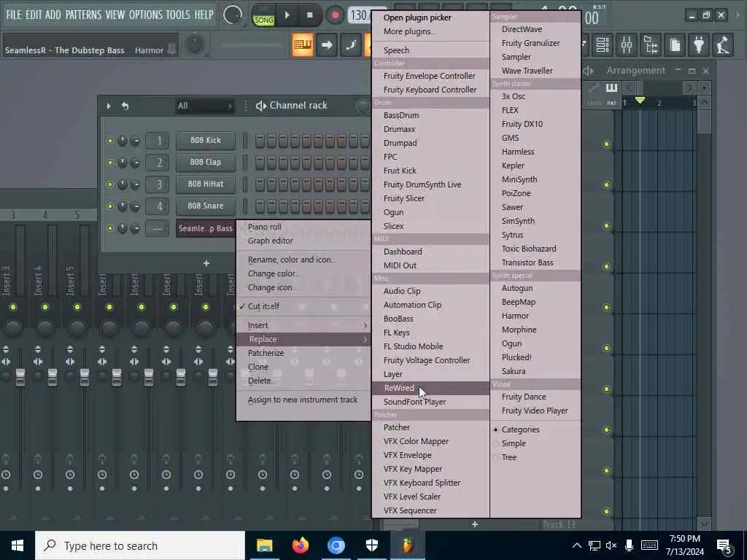Screen dimensions: 747x560
Task: Click the plugin plug icon in the toolbar
Action: 699,45
